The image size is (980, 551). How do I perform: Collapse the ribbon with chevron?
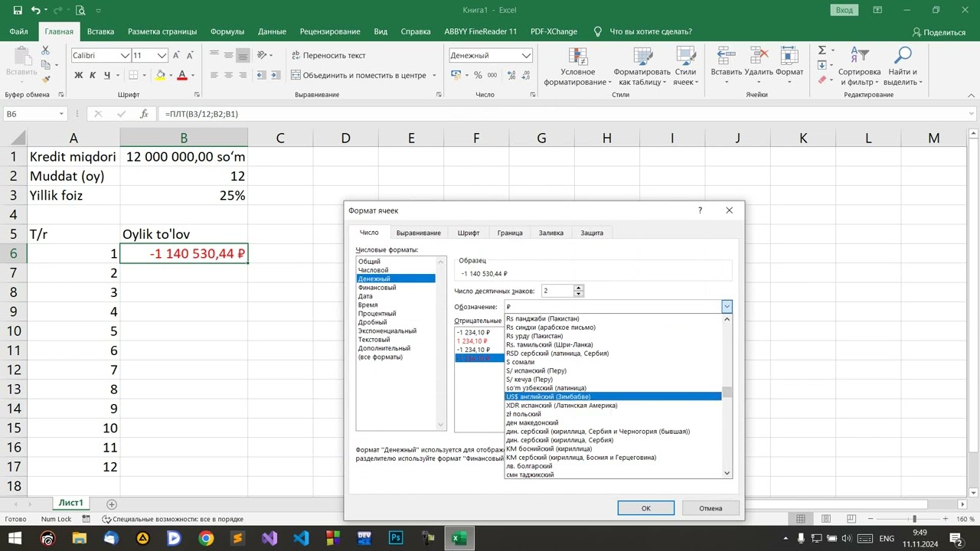(x=972, y=94)
